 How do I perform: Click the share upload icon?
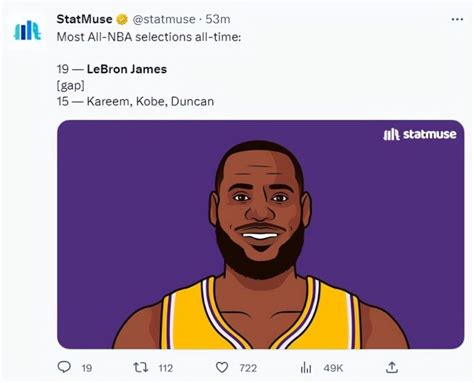click(392, 367)
